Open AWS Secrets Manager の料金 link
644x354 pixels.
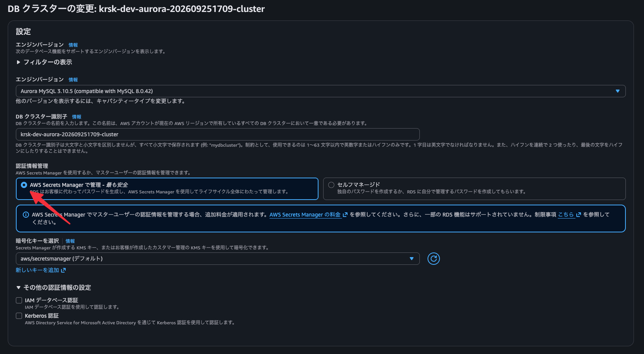(308, 215)
